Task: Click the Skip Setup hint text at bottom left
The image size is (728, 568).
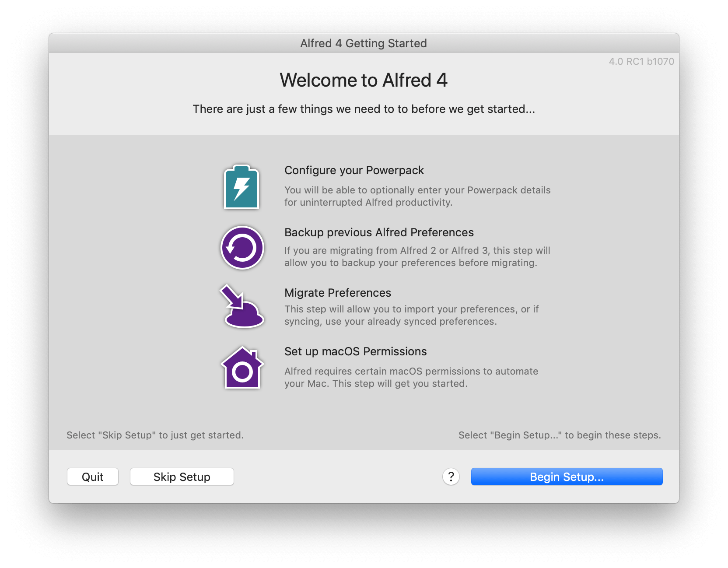Action: pyautogui.click(x=155, y=435)
